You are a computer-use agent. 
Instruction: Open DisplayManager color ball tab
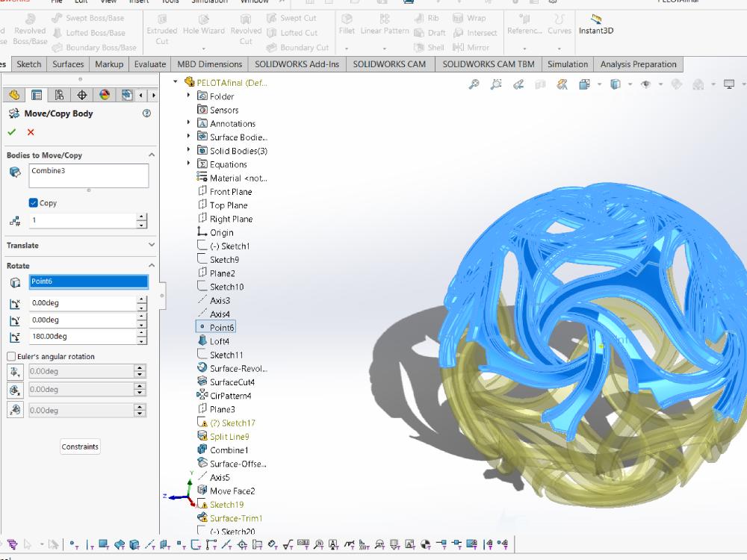105,96
